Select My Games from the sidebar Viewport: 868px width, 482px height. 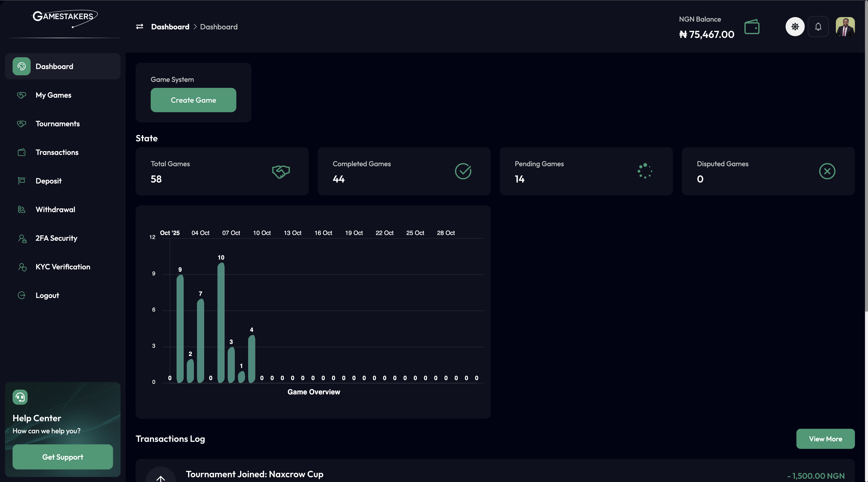(53, 95)
